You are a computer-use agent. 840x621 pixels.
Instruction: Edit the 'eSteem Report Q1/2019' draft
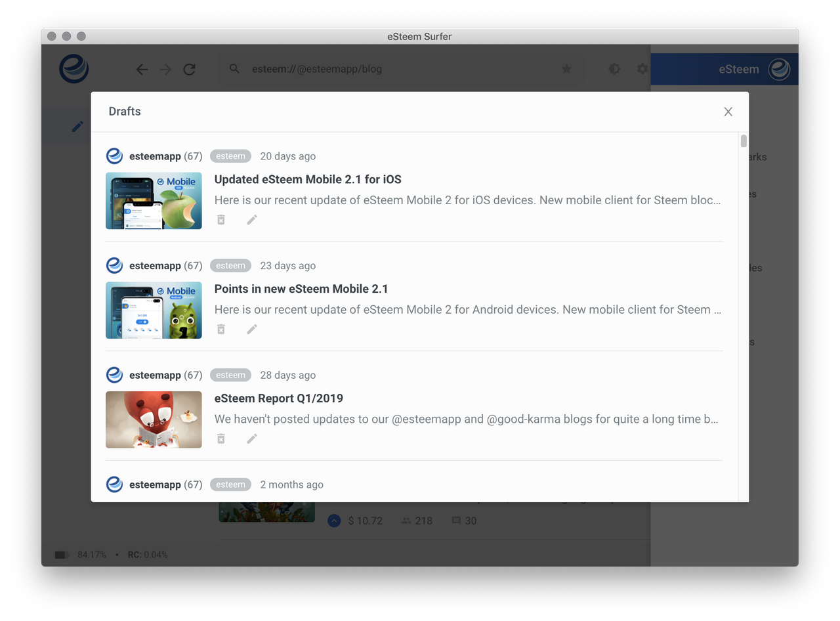point(252,439)
